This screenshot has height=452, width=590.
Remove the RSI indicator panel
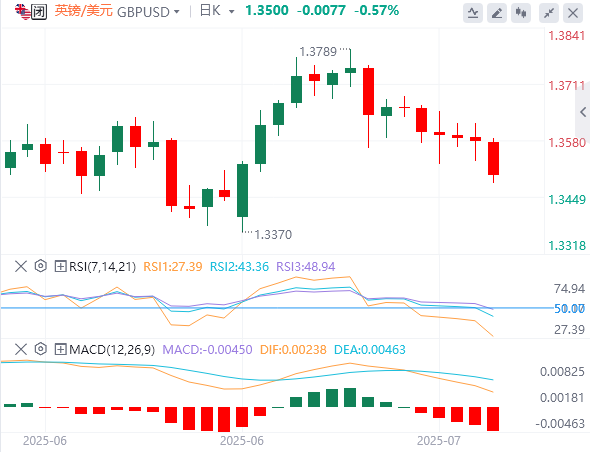pyautogui.click(x=21, y=266)
